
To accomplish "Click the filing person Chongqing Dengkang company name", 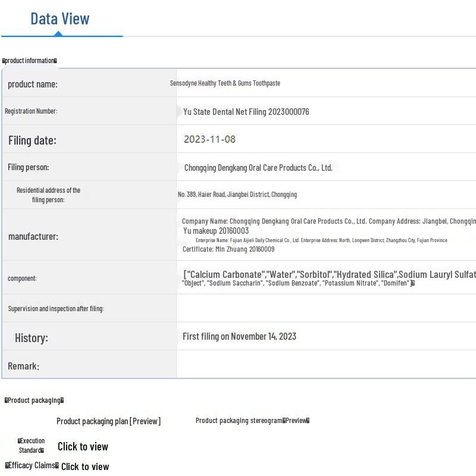I will (x=258, y=168).
